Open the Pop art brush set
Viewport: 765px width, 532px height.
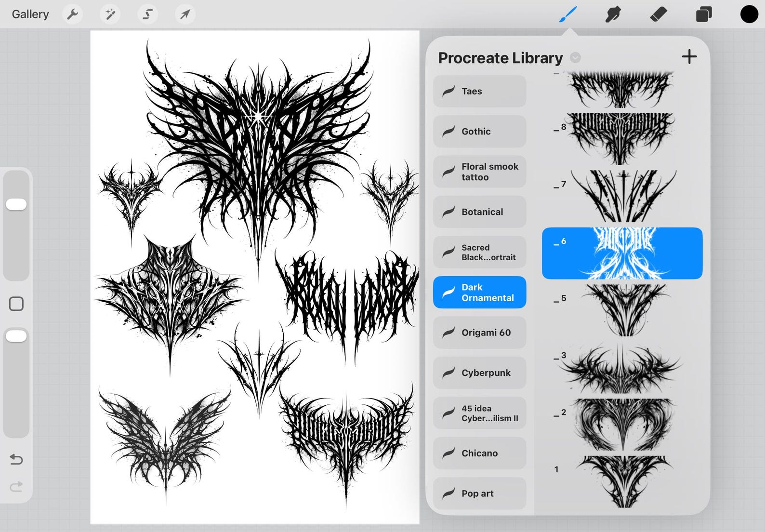coord(480,493)
